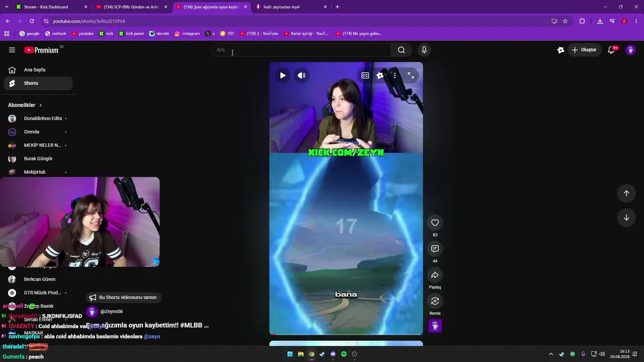Image resolution: width=644 pixels, height=362 pixels.
Task: Go to the next Short using down arrow
Action: [626, 218]
